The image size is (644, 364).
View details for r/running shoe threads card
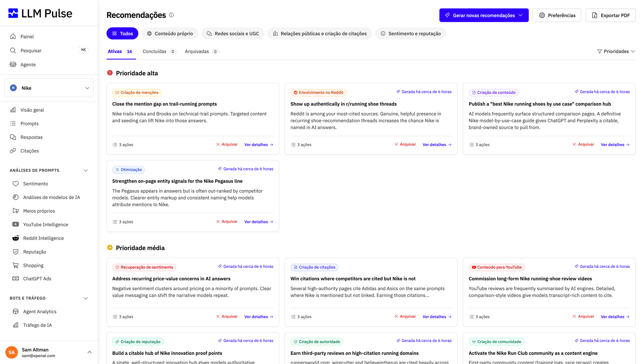tap(437, 145)
